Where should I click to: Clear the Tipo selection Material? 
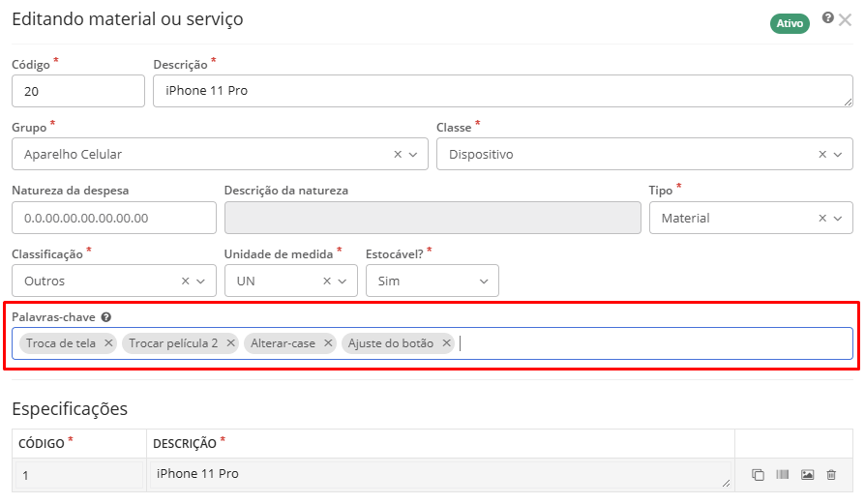tap(822, 219)
